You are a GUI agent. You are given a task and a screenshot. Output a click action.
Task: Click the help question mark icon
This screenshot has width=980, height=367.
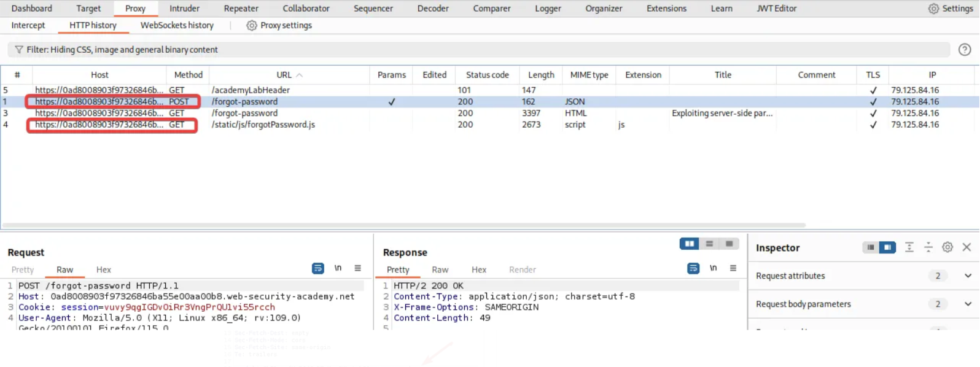(x=965, y=50)
